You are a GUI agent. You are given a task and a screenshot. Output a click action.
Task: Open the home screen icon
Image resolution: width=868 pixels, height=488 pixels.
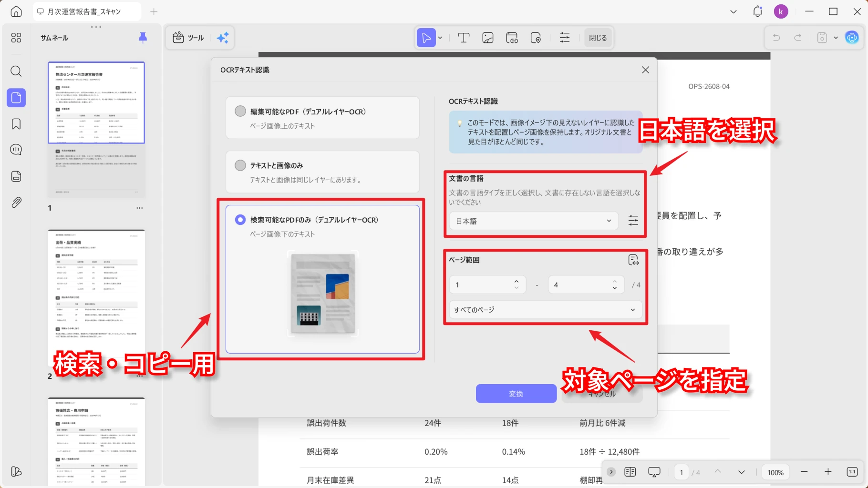(x=16, y=11)
